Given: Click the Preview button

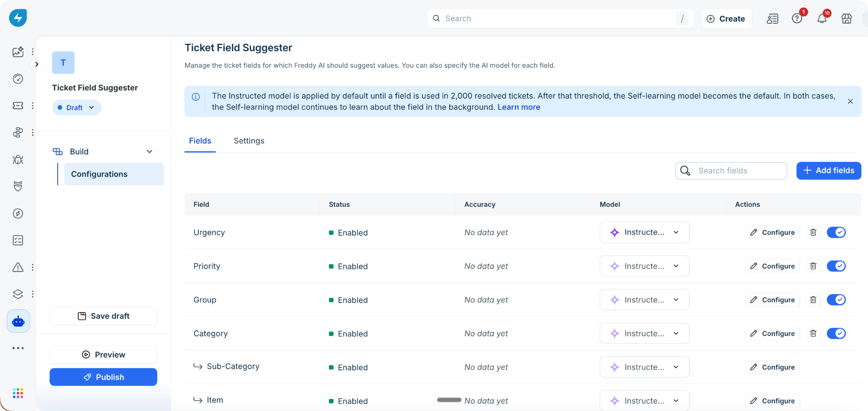Looking at the screenshot, I should click(x=103, y=355).
